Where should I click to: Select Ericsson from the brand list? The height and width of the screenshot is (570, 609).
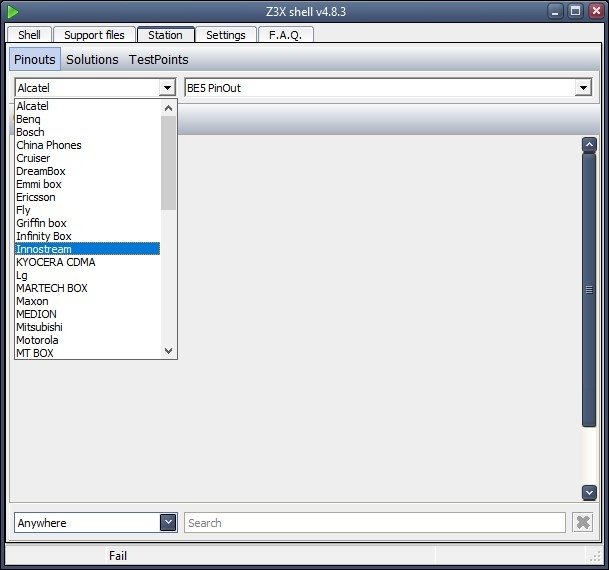click(x=87, y=197)
